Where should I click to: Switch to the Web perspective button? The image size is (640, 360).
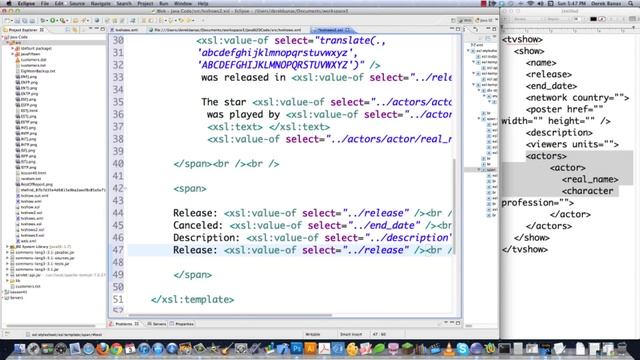point(466,20)
